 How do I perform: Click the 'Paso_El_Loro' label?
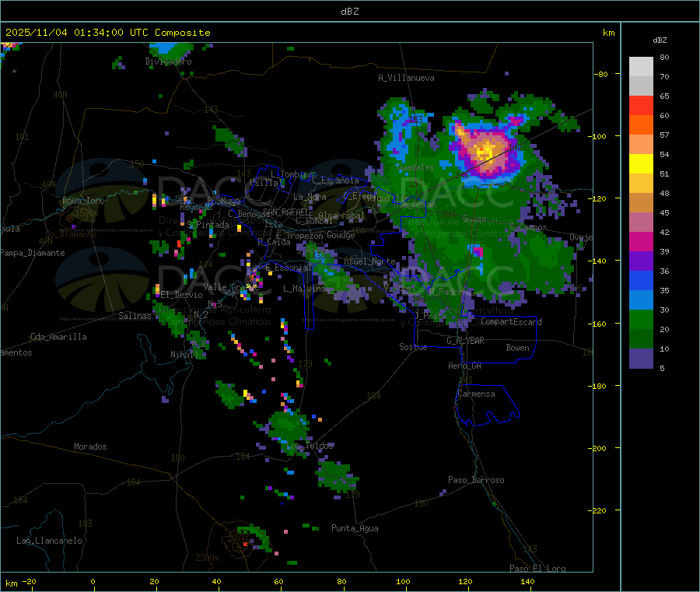(537, 569)
